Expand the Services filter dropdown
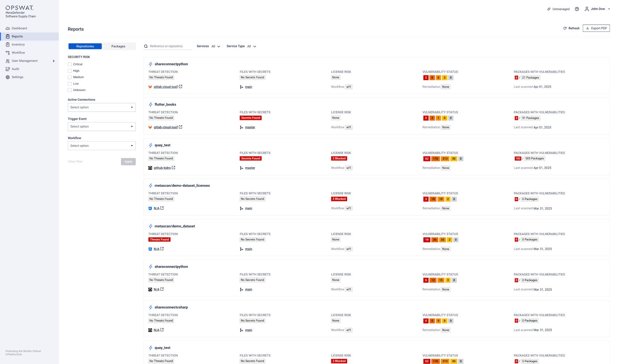Viewport: 619px width, 364px height. (215, 46)
